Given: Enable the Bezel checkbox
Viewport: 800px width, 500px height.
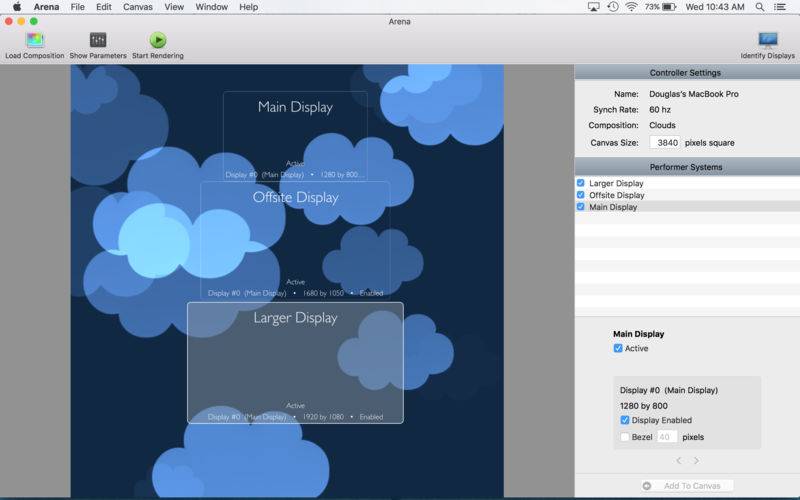Looking at the screenshot, I should [x=625, y=437].
